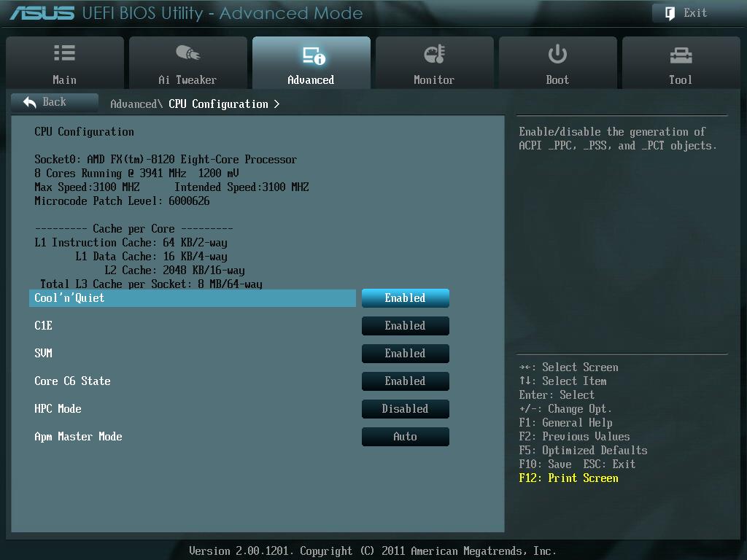Go to the Monitor tab
Image resolution: width=747 pixels, height=560 pixels.
click(x=435, y=63)
